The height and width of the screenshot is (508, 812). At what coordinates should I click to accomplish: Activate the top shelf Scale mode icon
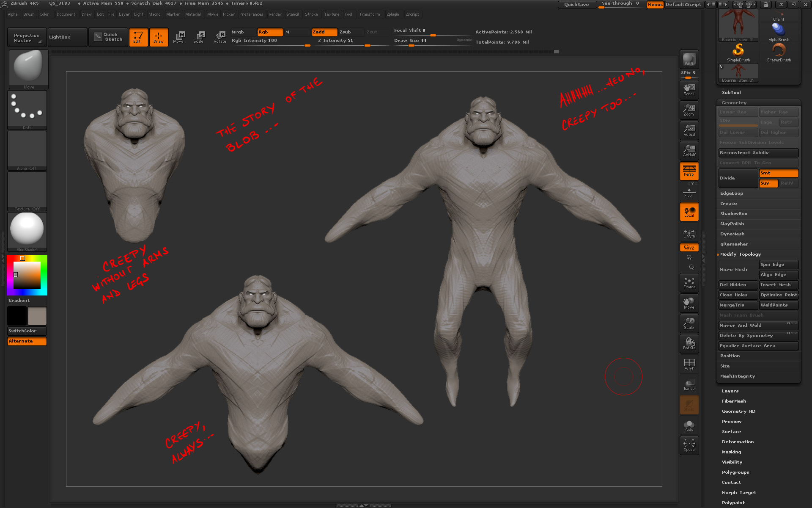coord(198,37)
